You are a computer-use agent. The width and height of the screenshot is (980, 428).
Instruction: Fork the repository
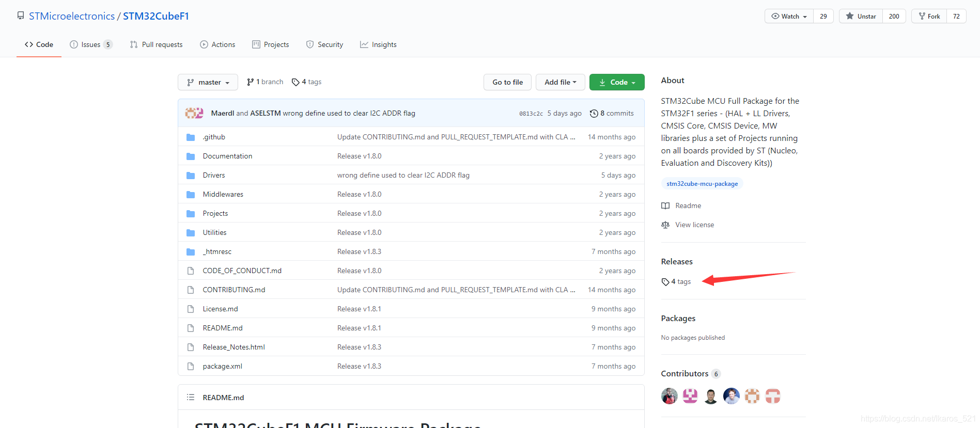tap(929, 17)
